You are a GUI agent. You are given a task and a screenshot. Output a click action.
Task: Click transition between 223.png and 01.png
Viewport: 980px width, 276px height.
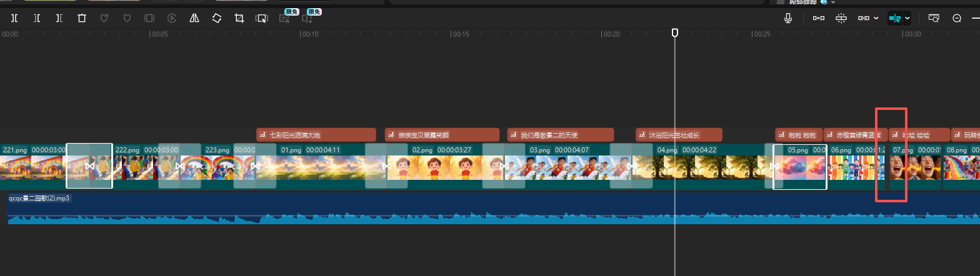255,167
